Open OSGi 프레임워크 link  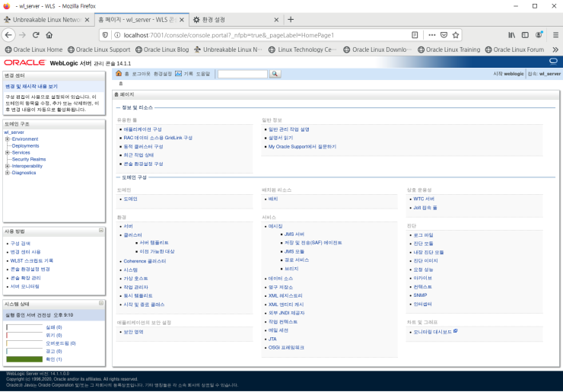pos(286,348)
